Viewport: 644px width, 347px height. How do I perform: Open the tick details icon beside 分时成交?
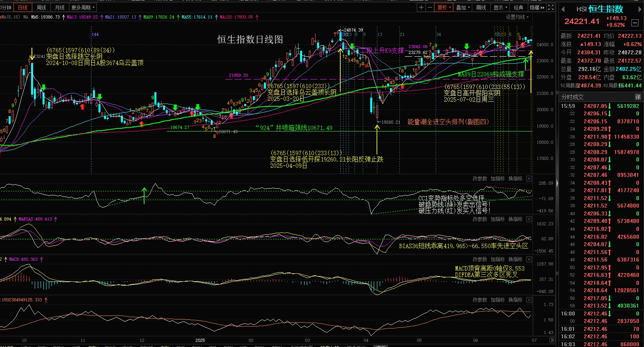638,97
